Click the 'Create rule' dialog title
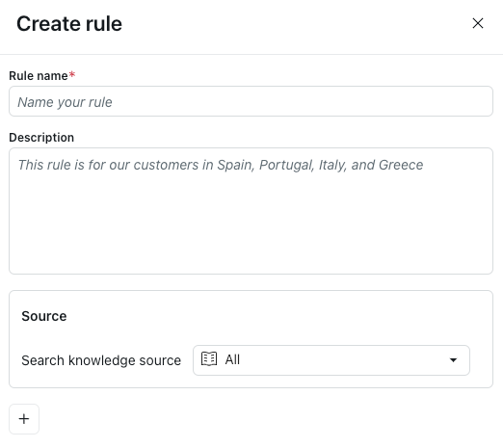This screenshot has height=448, width=503. click(69, 24)
